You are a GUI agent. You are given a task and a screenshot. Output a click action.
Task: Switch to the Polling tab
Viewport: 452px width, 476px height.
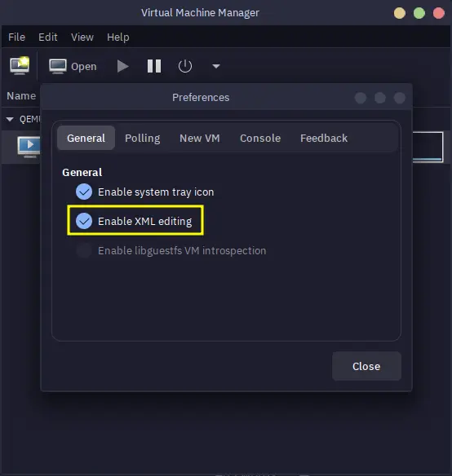(x=143, y=138)
